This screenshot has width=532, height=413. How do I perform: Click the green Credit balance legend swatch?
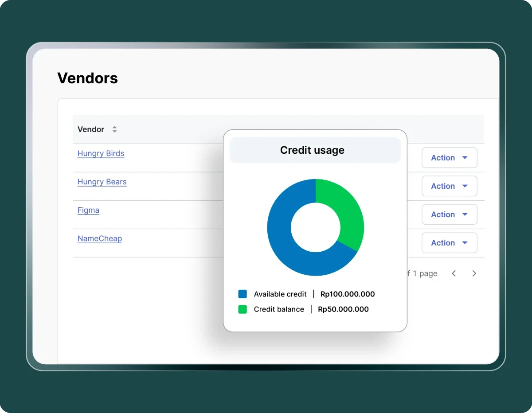(x=243, y=309)
